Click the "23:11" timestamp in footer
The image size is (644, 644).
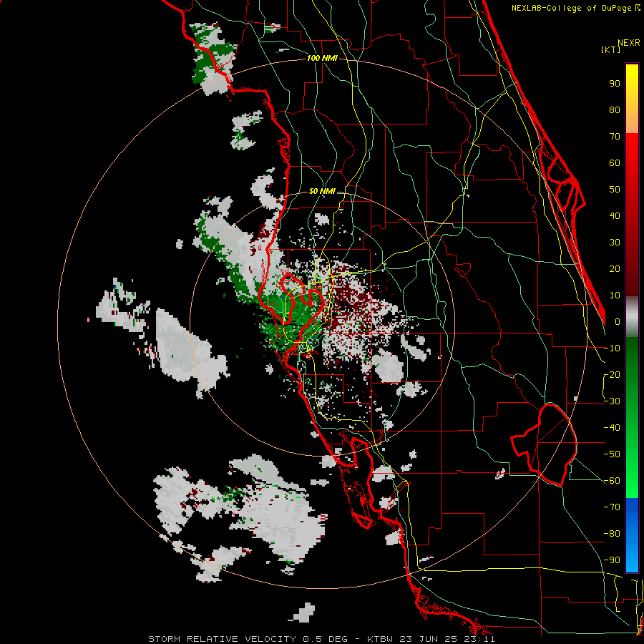click(481, 639)
